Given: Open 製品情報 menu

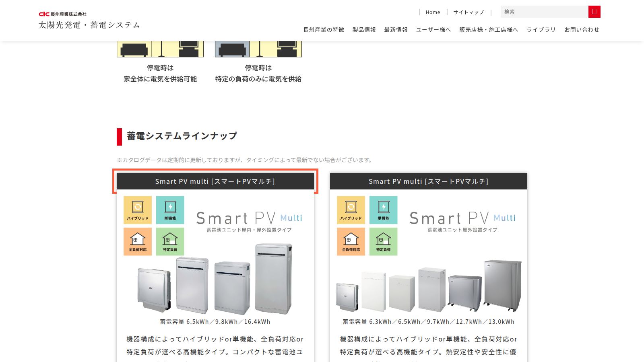Looking at the screenshot, I should [x=364, y=30].
